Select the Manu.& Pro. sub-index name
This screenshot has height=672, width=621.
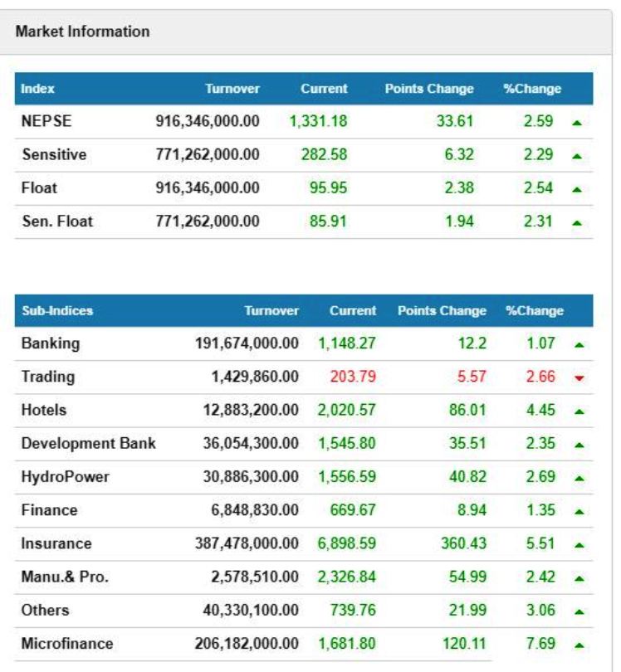click(65, 577)
